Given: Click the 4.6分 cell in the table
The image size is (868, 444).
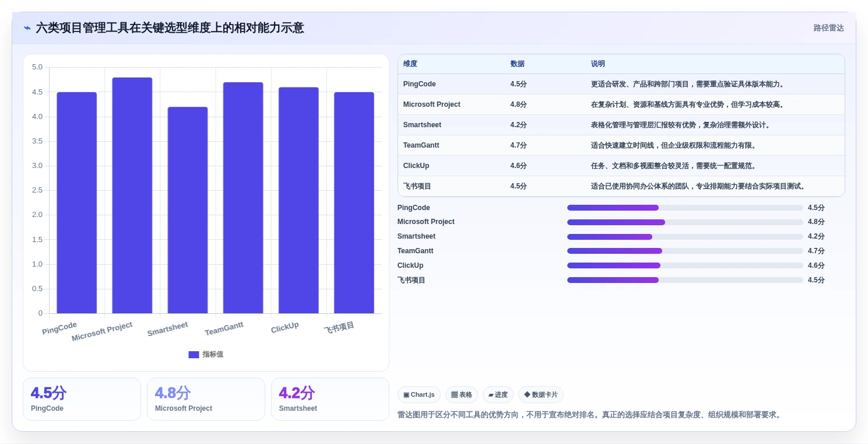Looking at the screenshot, I should click(518, 166).
